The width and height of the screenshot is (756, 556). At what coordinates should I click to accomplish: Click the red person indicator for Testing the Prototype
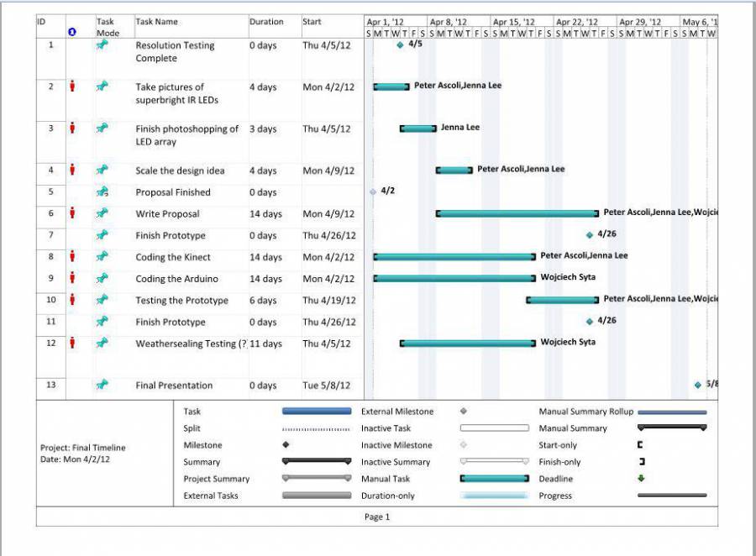click(72, 300)
